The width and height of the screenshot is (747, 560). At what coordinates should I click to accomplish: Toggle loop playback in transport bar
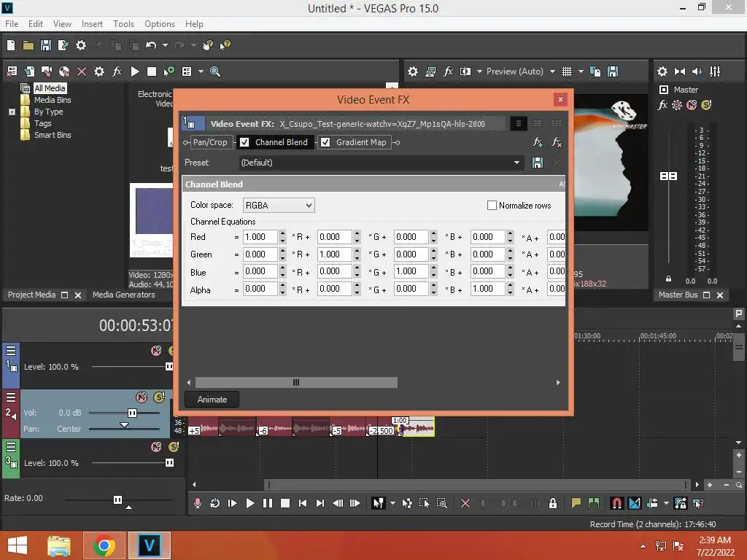215,503
